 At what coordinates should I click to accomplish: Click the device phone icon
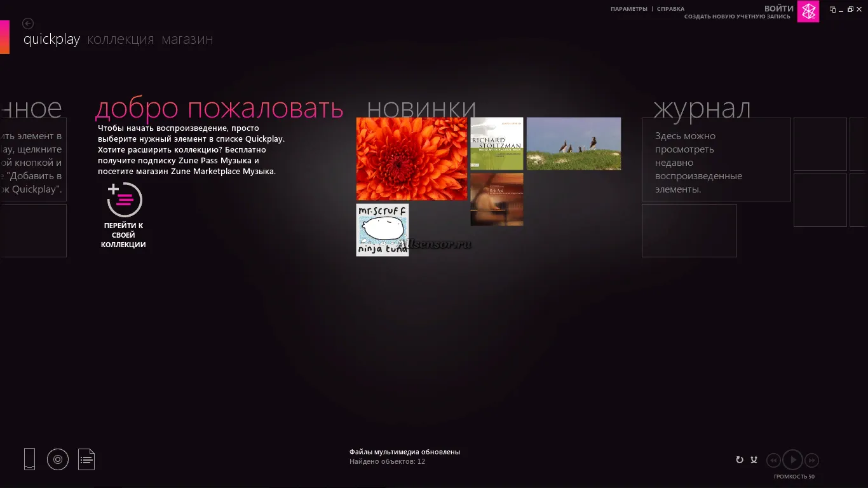(29, 459)
